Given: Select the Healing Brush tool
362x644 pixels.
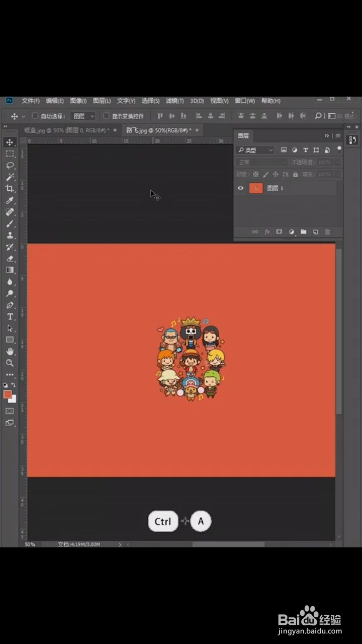Looking at the screenshot, I should pyautogui.click(x=10, y=212).
